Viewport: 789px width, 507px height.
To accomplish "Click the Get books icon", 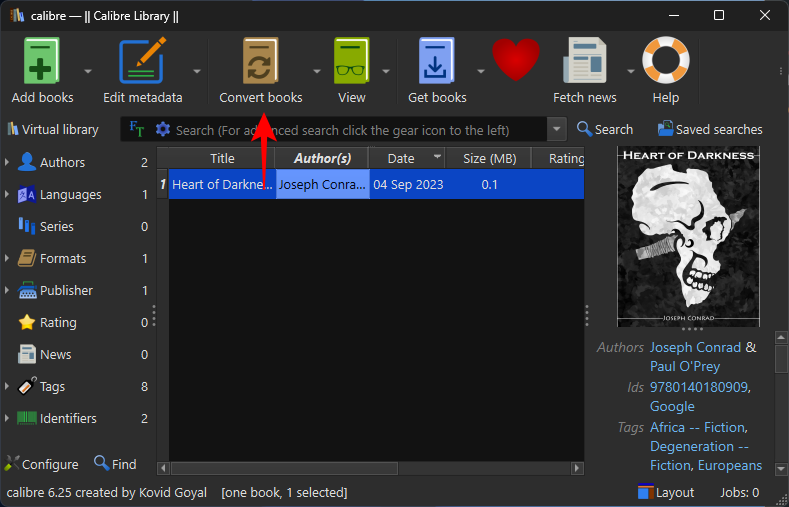I will click(x=437, y=60).
